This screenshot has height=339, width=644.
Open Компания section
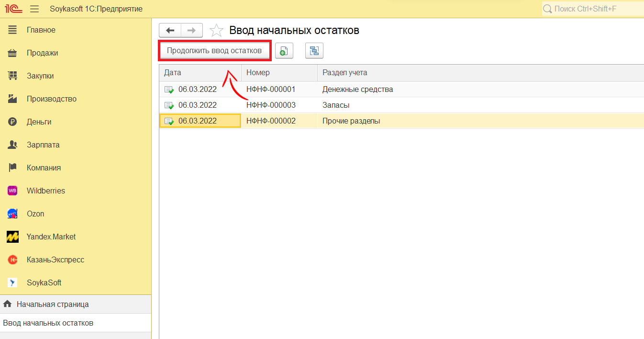coord(76,168)
